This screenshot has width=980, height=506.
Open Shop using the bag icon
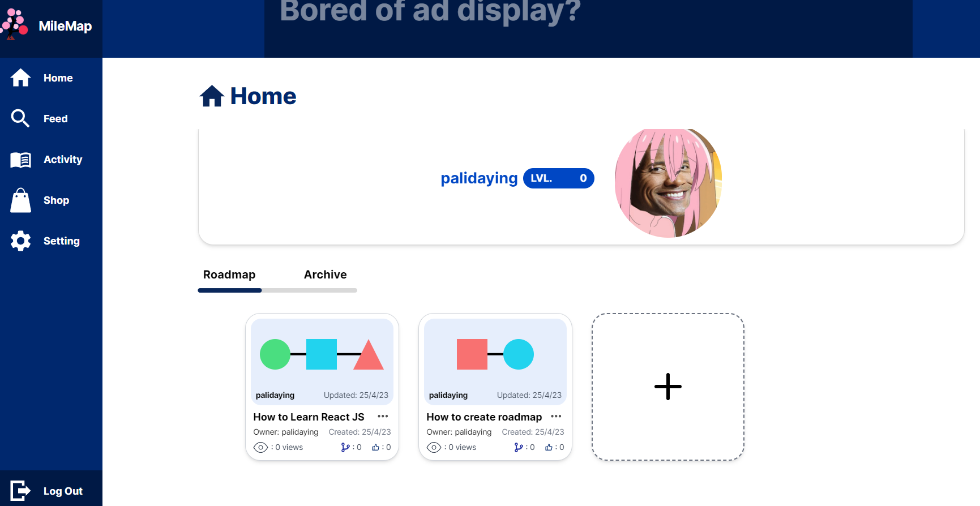[20, 200]
